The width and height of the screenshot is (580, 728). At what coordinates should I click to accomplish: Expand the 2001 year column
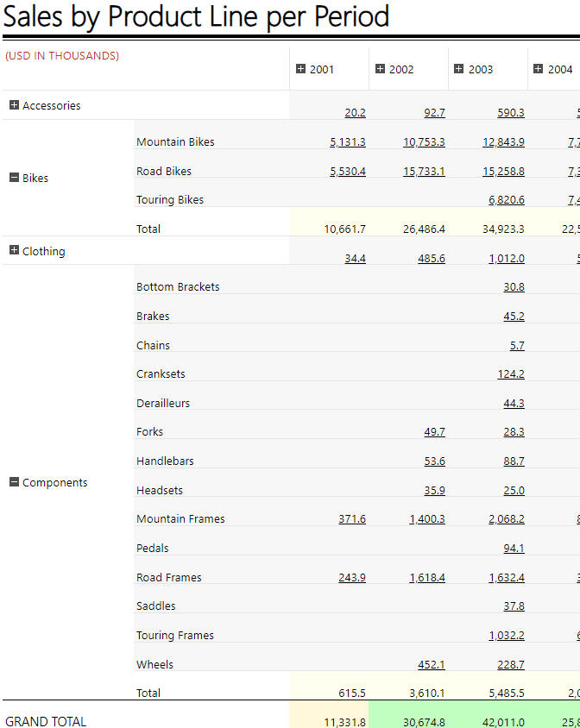[300, 69]
